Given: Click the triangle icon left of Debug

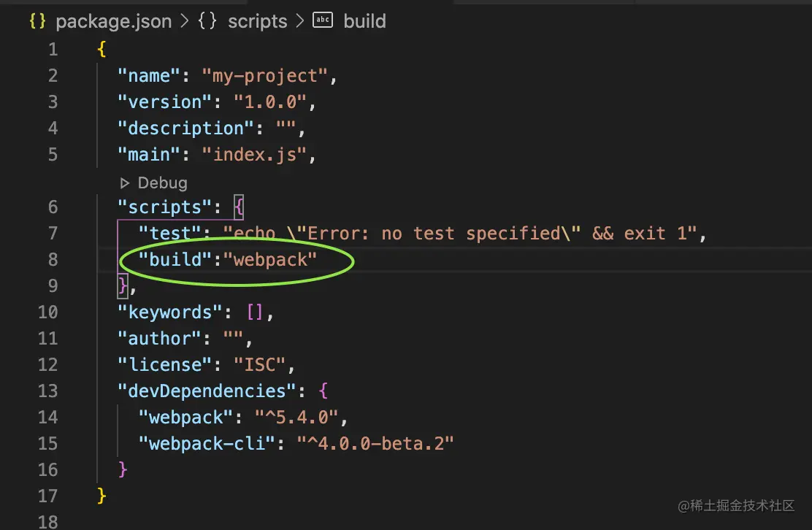Looking at the screenshot, I should pyautogui.click(x=124, y=183).
